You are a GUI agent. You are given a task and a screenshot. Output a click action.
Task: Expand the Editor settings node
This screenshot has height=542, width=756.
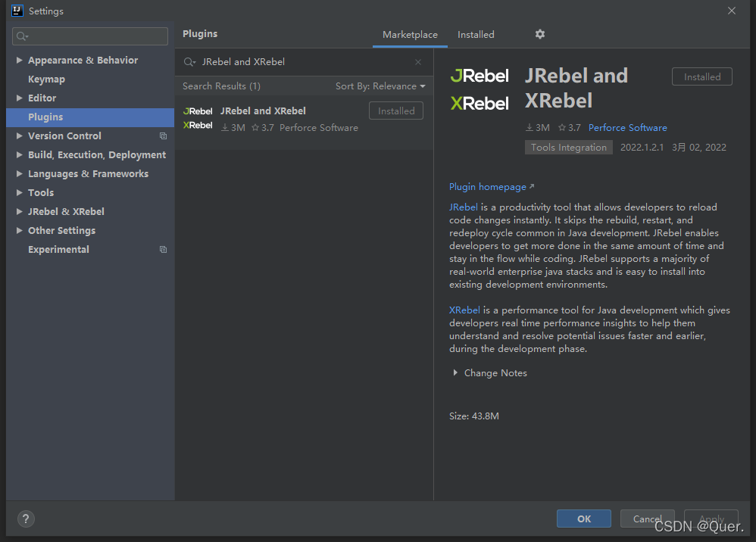click(19, 98)
